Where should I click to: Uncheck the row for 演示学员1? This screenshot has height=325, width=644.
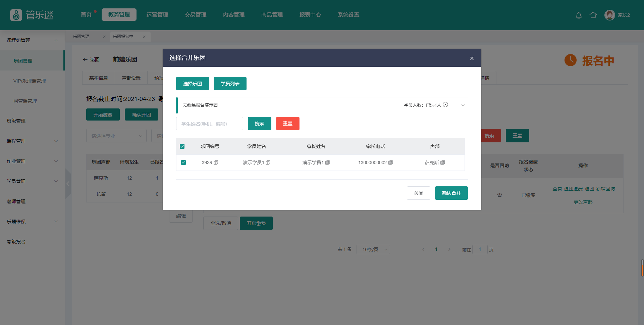[x=183, y=162]
